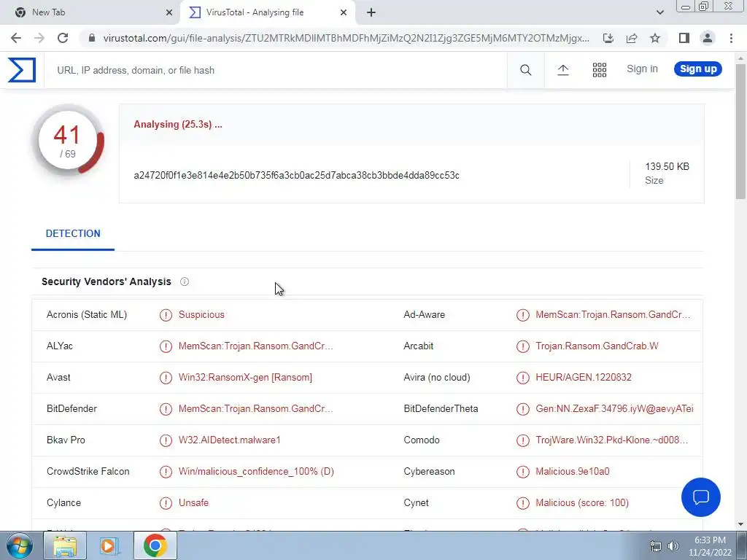The image size is (747, 560).
Task: Reload the page with the refresh icon
Action: click(x=63, y=38)
